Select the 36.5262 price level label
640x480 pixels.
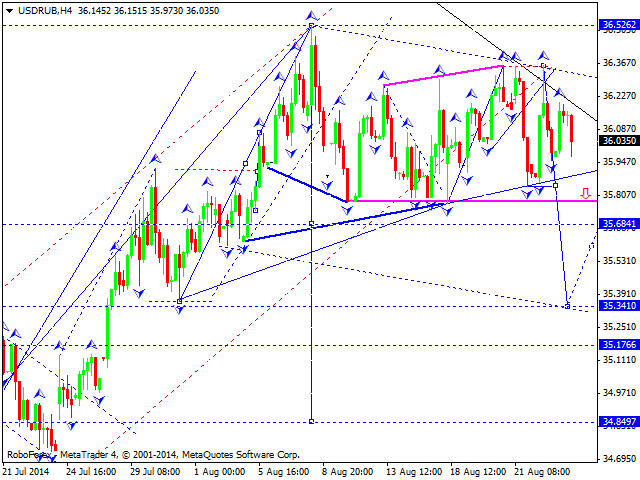coord(619,24)
